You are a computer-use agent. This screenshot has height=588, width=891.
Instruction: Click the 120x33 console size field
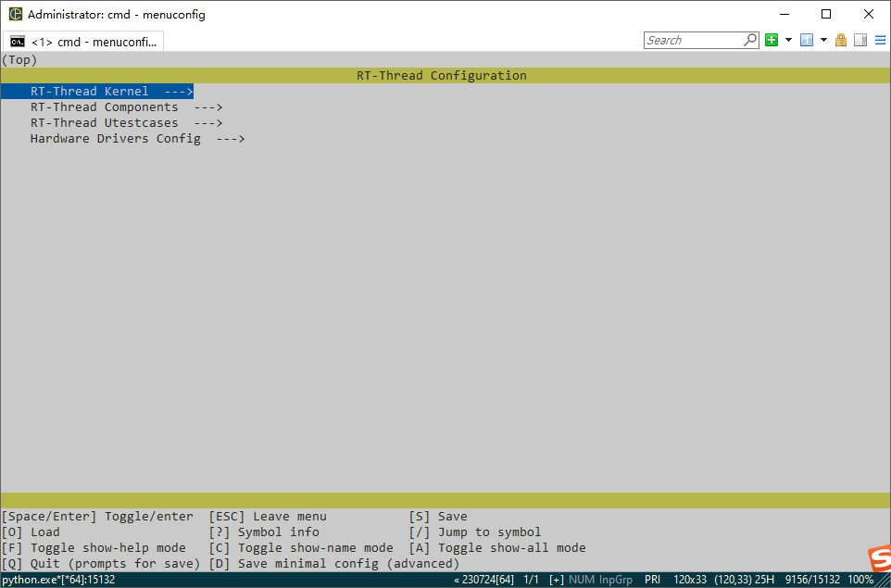(690, 580)
